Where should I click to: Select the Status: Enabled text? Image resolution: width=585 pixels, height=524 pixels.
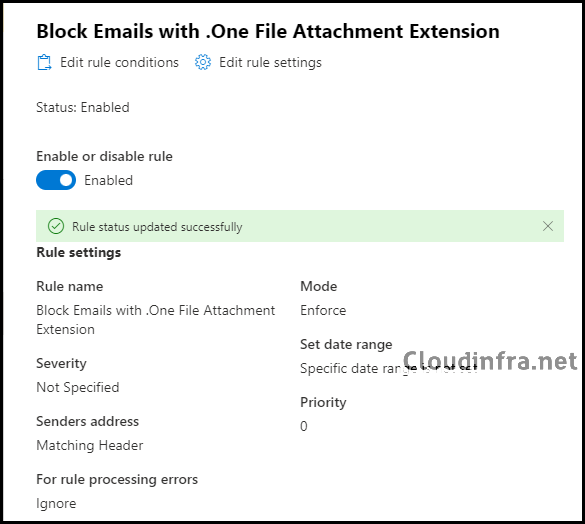83,107
